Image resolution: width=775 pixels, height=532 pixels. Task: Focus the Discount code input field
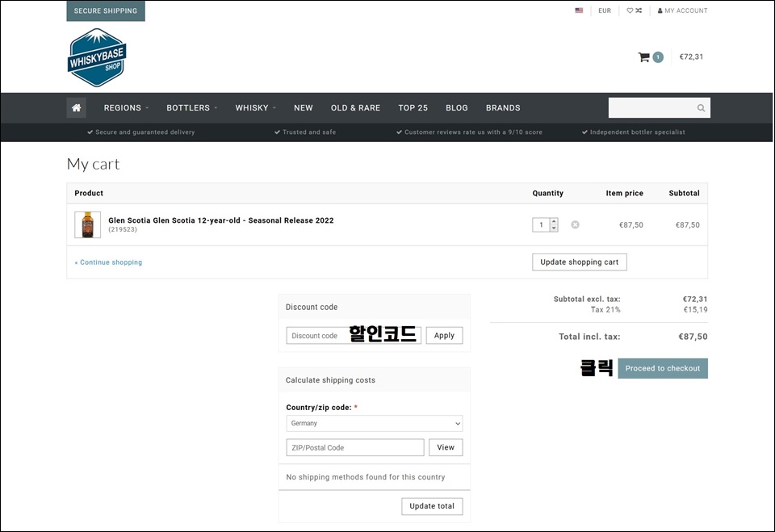pyautogui.click(x=354, y=335)
